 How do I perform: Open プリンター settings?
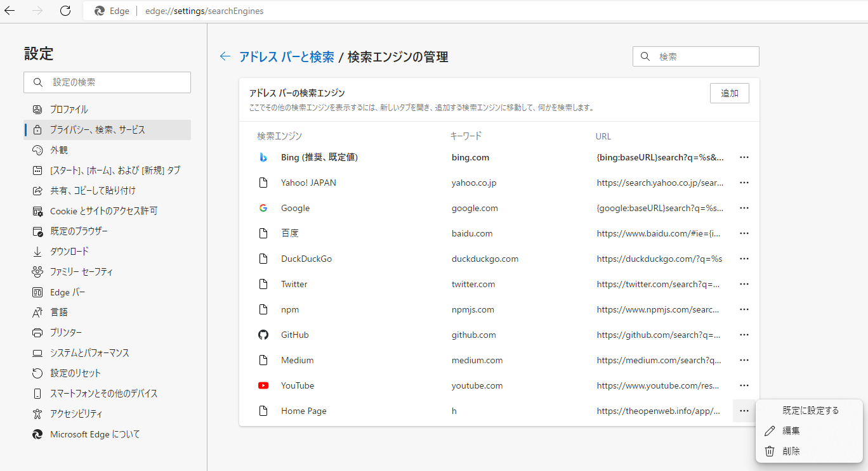(x=107, y=333)
